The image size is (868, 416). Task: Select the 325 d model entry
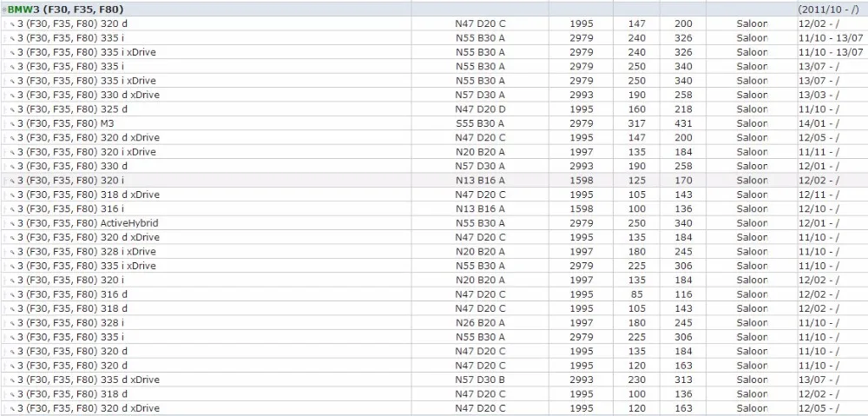click(73, 109)
